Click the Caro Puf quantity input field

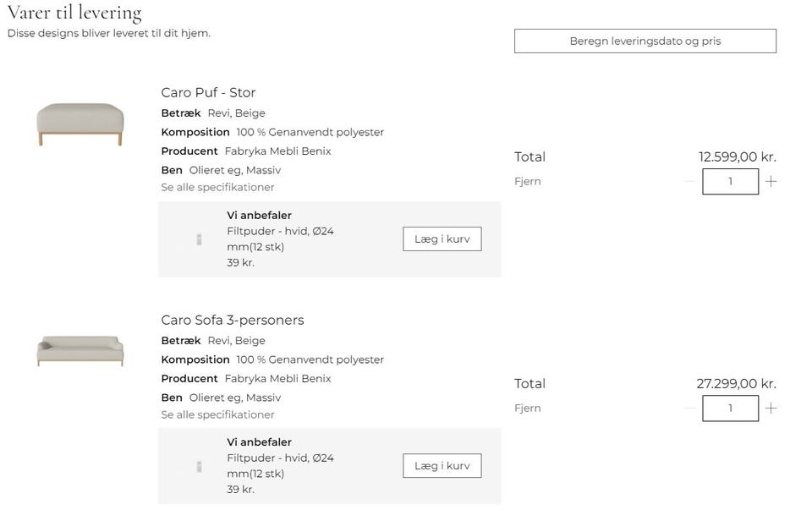click(730, 181)
